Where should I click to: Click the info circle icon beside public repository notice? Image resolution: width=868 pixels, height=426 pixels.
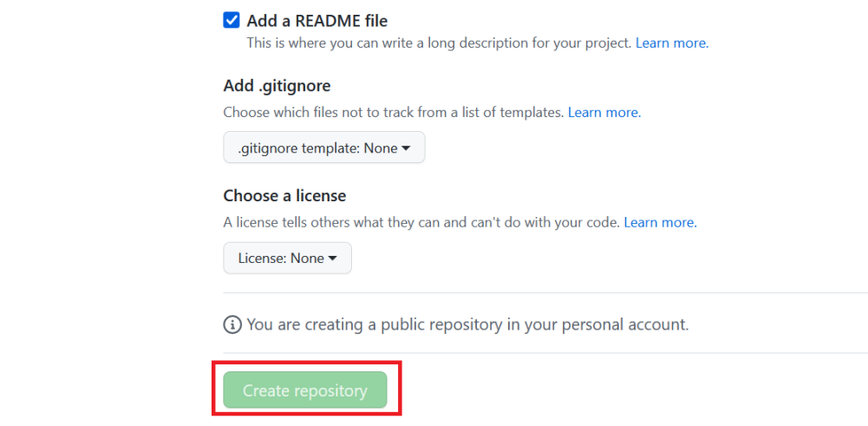click(x=232, y=324)
